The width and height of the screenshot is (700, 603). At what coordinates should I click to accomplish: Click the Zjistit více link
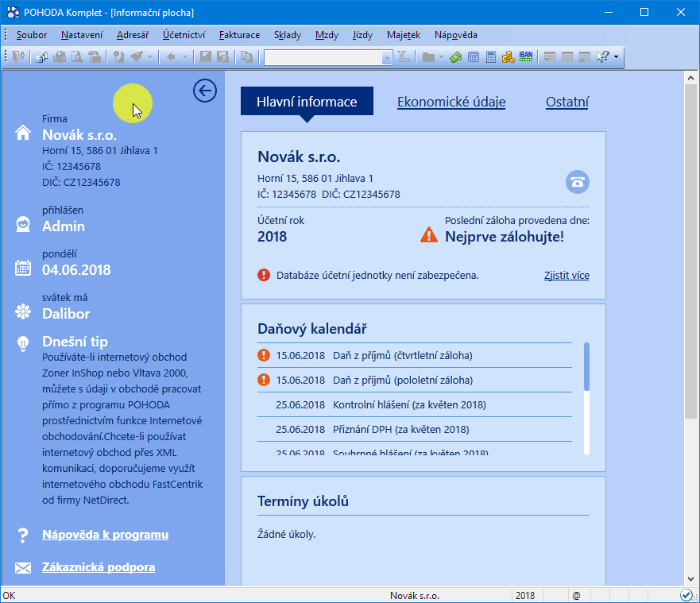[x=567, y=276]
